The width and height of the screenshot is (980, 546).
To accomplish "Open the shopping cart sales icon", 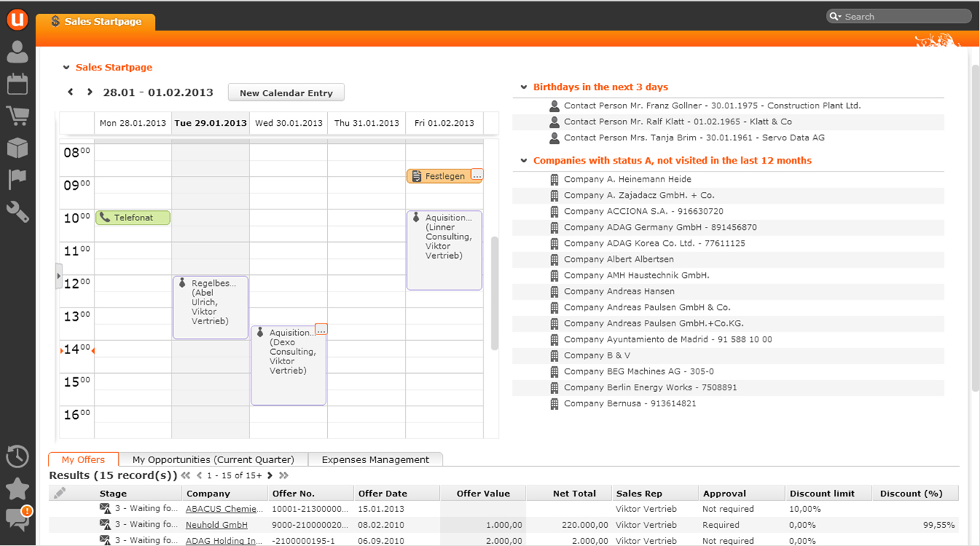I will [17, 116].
